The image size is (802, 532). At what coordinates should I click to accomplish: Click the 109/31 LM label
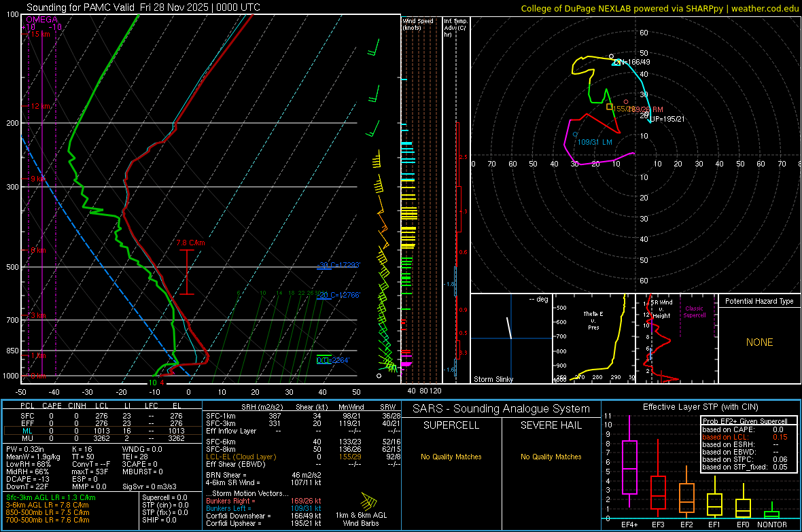click(x=595, y=142)
